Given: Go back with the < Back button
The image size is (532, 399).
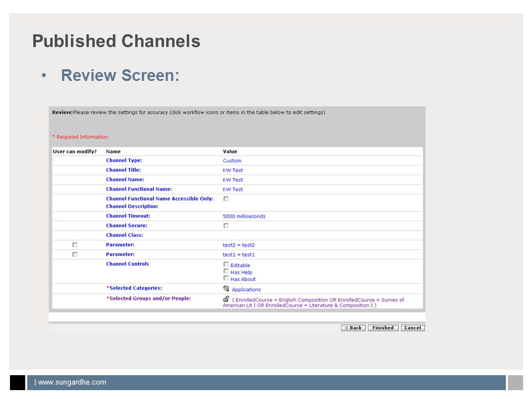Looking at the screenshot, I should click(353, 328).
